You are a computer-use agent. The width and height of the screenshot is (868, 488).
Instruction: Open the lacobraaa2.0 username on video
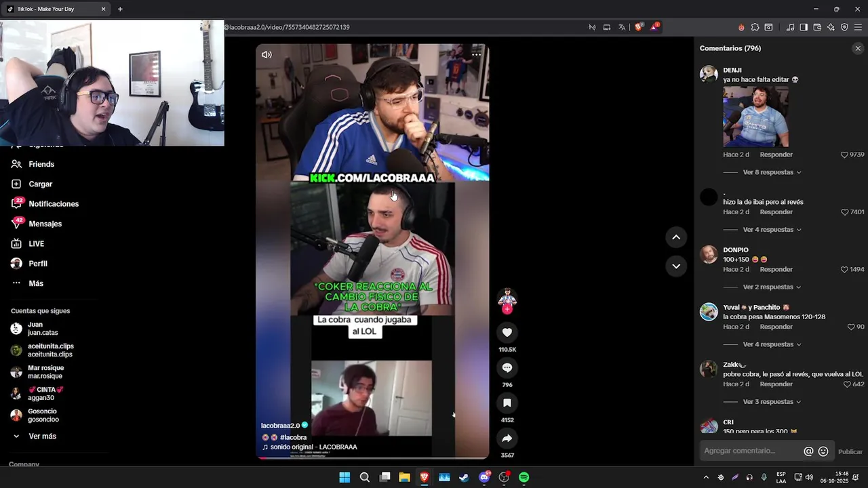click(x=280, y=426)
